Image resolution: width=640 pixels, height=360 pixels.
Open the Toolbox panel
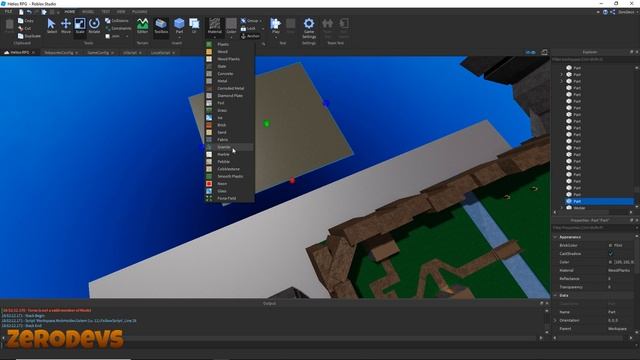tap(161, 26)
